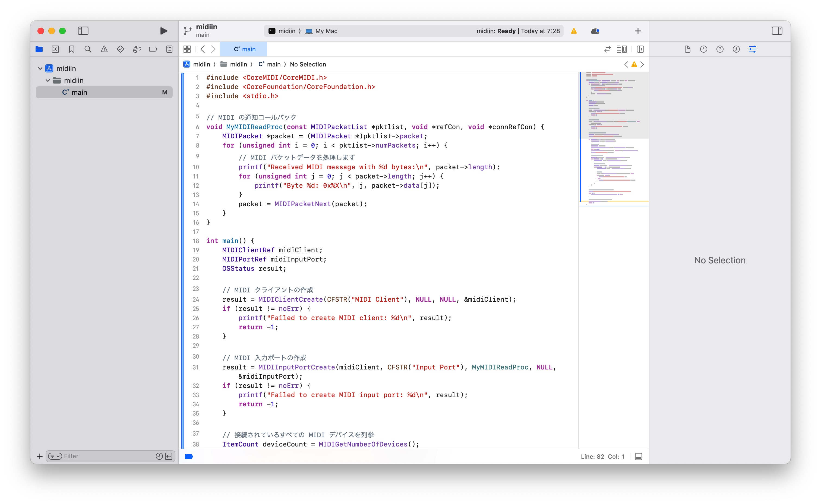Image resolution: width=821 pixels, height=504 pixels.
Task: Open the Source Control navigator icon
Action: (55, 49)
